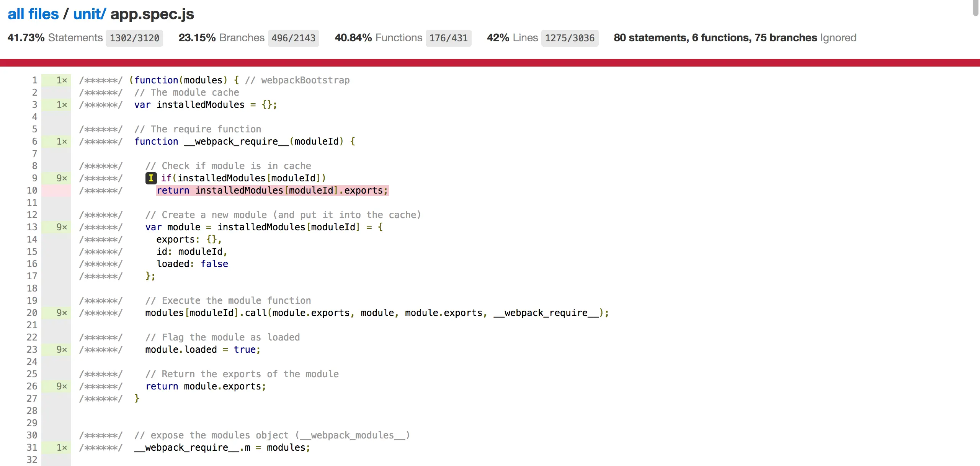Click the 1x hit count on line 1
Viewport: 980px width, 466px height.
coord(61,80)
